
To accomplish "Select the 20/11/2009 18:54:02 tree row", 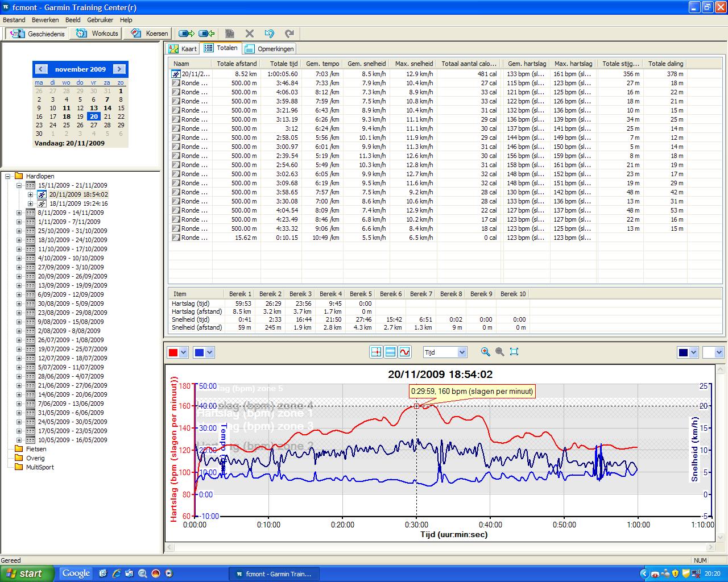I will pyautogui.click(x=78, y=194).
